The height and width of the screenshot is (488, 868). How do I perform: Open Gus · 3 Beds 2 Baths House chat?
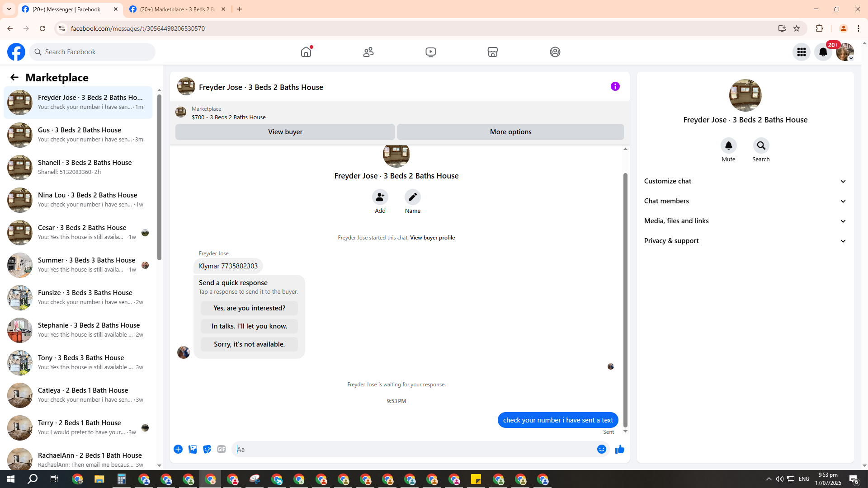pyautogui.click(x=78, y=135)
